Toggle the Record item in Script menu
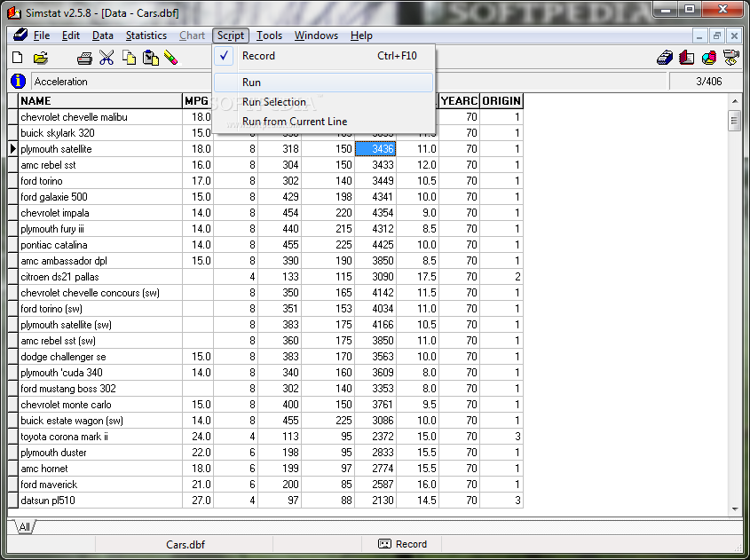Image resolution: width=750 pixels, height=560 pixels. 324,56
